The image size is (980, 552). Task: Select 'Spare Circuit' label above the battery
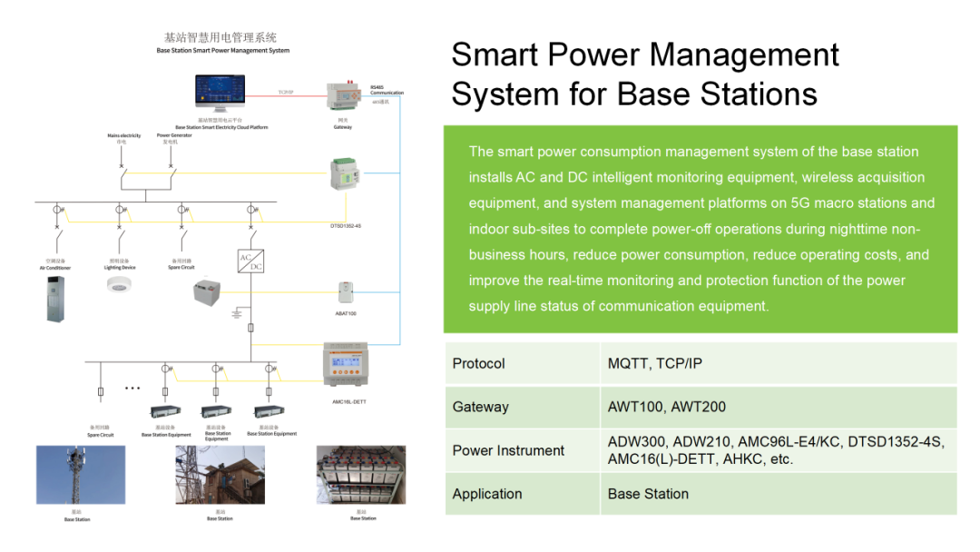[x=181, y=268]
